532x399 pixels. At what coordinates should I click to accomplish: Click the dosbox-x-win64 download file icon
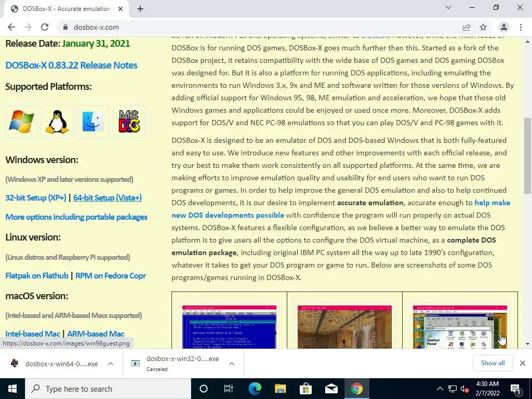15,363
